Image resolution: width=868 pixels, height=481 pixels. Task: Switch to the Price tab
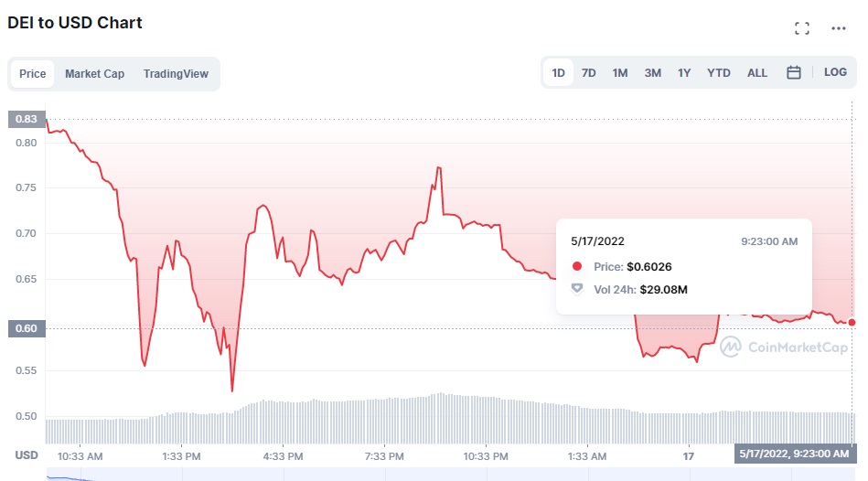click(x=33, y=74)
